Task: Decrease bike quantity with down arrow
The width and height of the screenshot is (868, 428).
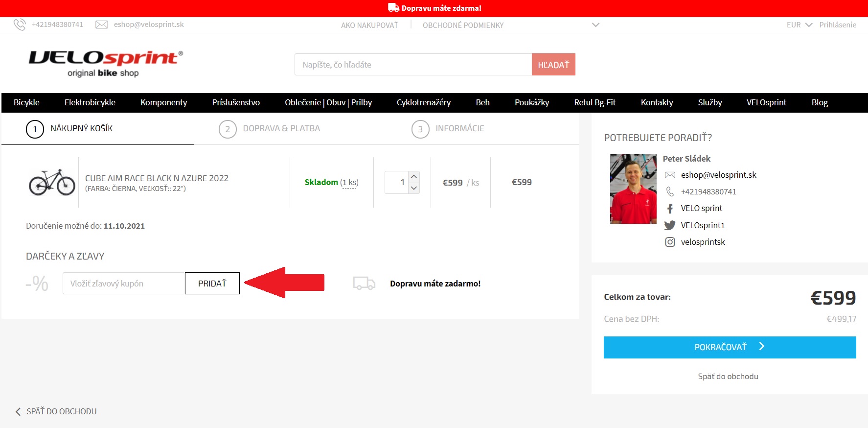Action: point(414,188)
